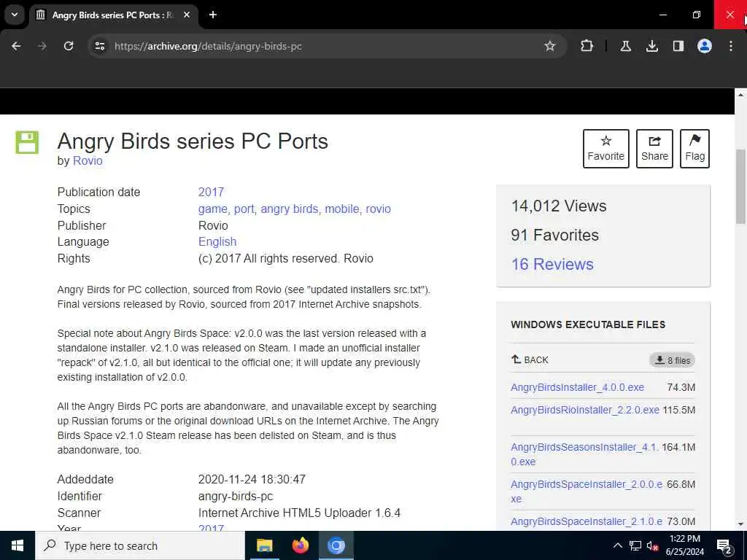Click the taskbar search box
The height and width of the screenshot is (560, 747).
[140, 545]
